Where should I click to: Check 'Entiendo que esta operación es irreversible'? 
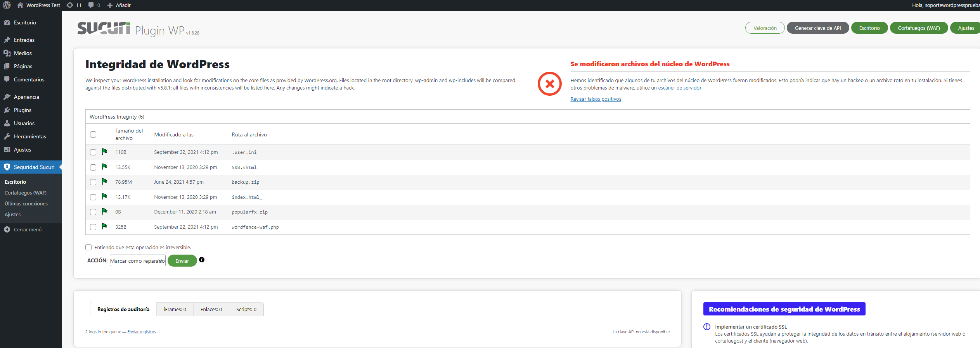pos(88,247)
